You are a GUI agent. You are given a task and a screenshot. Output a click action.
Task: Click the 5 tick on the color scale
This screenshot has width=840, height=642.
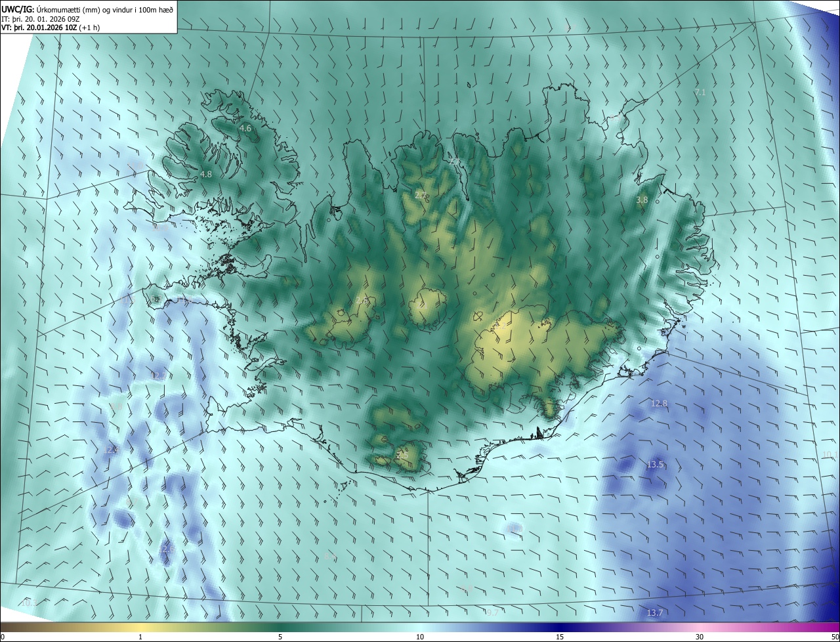coord(280,637)
